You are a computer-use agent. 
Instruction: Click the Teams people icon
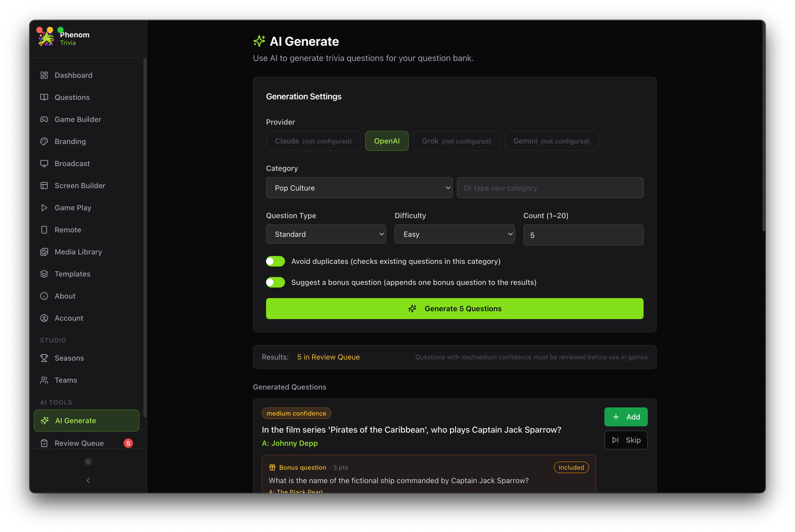click(44, 380)
